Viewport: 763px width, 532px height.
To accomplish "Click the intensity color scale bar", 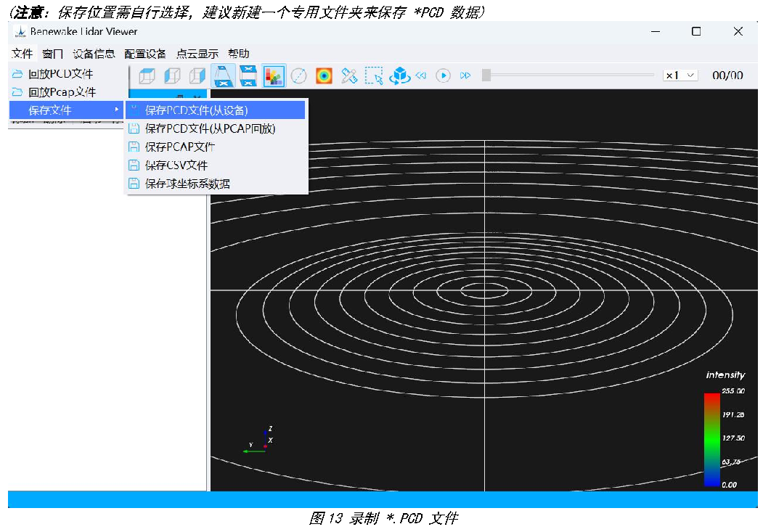I will pos(711,440).
